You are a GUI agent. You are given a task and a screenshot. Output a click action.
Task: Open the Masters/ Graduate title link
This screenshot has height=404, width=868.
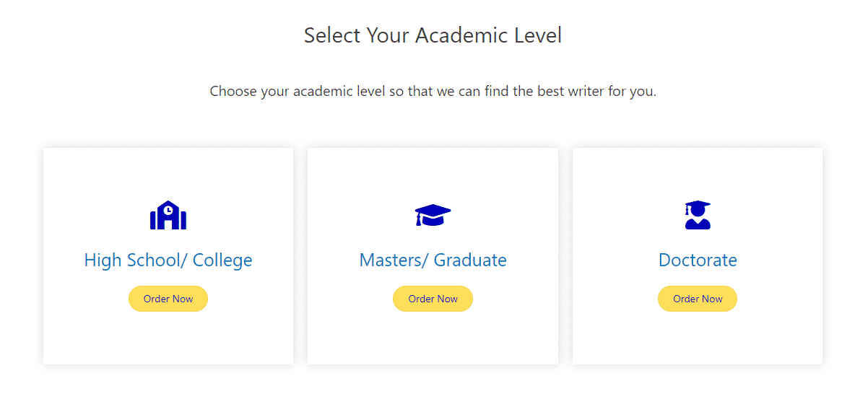coord(433,260)
